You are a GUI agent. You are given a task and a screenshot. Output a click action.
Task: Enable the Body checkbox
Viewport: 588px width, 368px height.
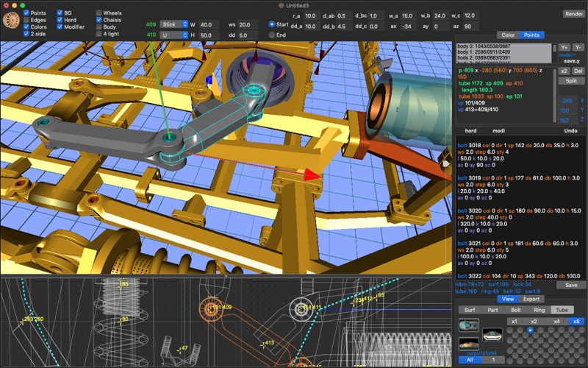pyautogui.click(x=99, y=26)
